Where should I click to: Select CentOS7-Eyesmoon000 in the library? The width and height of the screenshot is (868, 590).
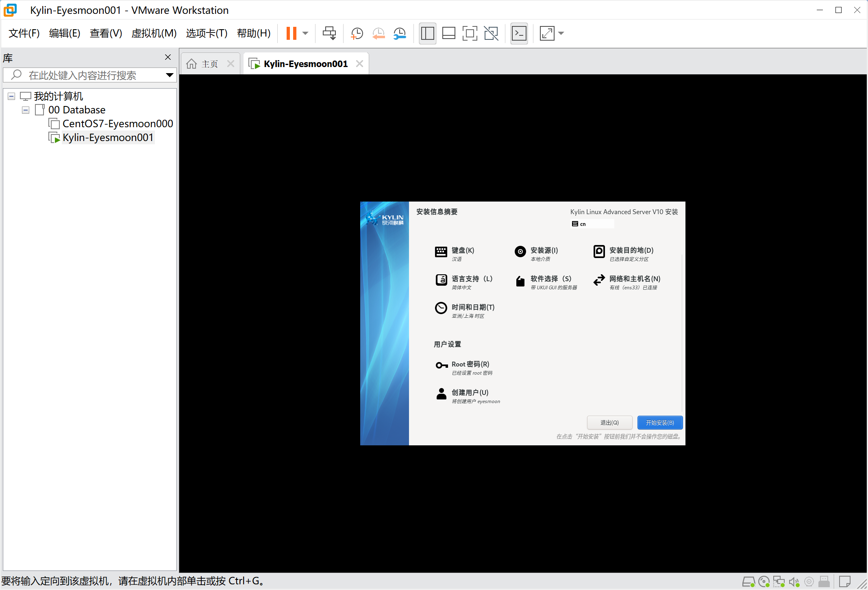pyautogui.click(x=117, y=124)
